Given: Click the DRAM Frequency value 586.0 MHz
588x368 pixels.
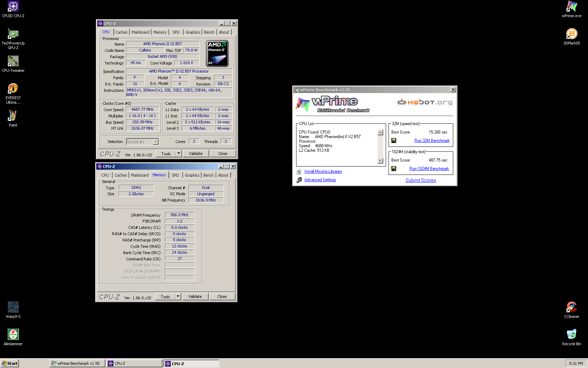Looking at the screenshot, I should click(x=180, y=215).
